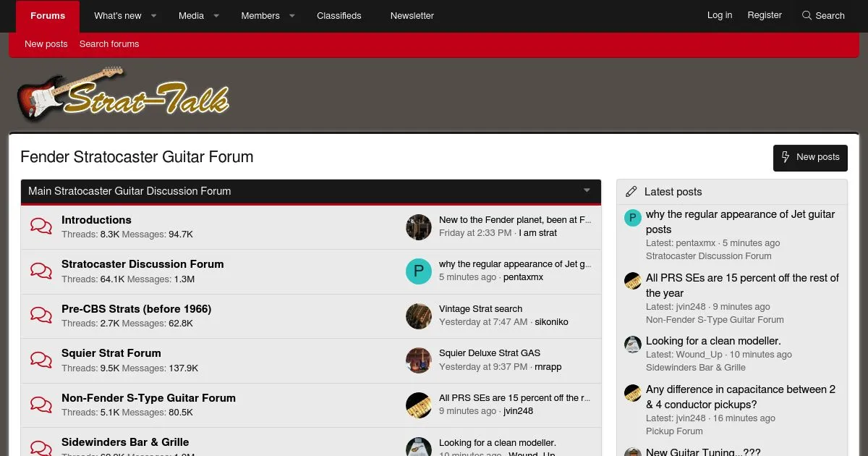
Task: Click the Log in link
Action: click(x=720, y=15)
